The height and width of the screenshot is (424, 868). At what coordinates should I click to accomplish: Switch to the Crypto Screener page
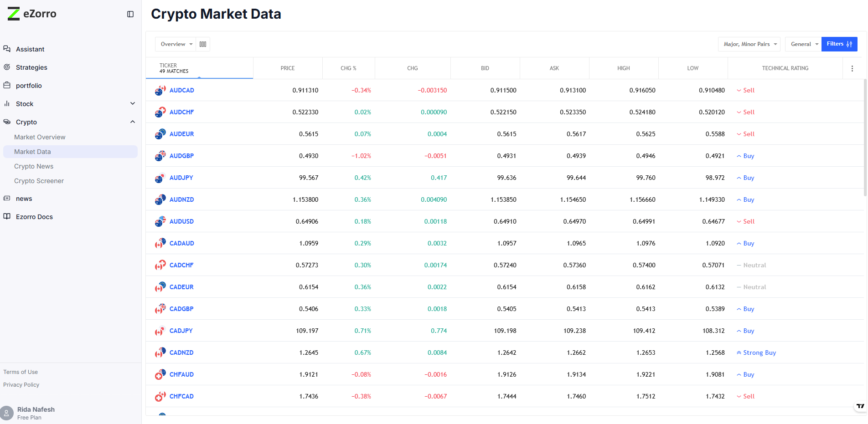pyautogui.click(x=39, y=180)
